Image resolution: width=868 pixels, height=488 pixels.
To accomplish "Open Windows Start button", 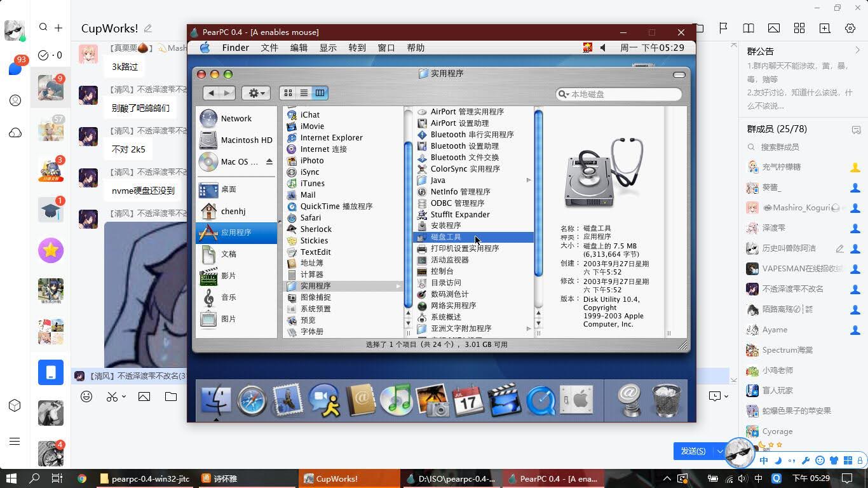I will [11, 478].
